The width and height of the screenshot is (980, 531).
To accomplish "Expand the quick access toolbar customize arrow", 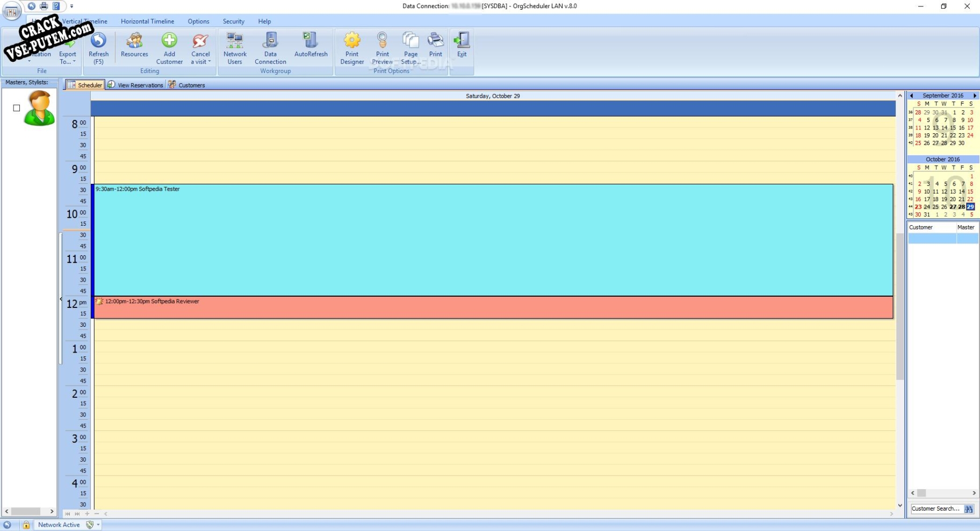I will click(x=71, y=6).
